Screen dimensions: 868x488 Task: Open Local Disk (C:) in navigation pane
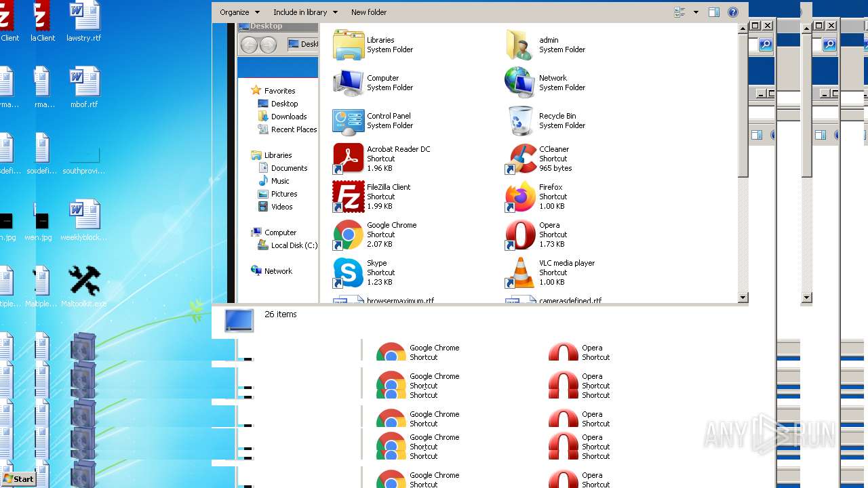click(294, 245)
